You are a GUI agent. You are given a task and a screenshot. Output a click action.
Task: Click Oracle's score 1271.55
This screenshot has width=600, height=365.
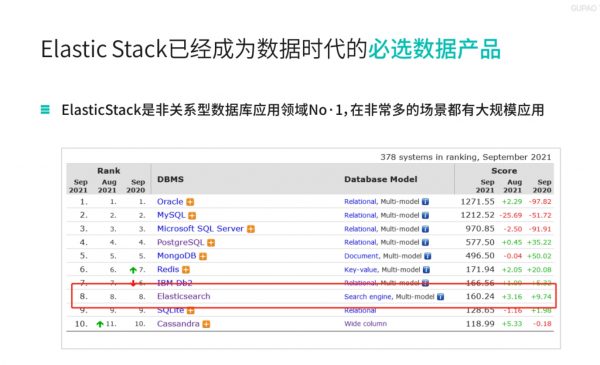(x=478, y=202)
